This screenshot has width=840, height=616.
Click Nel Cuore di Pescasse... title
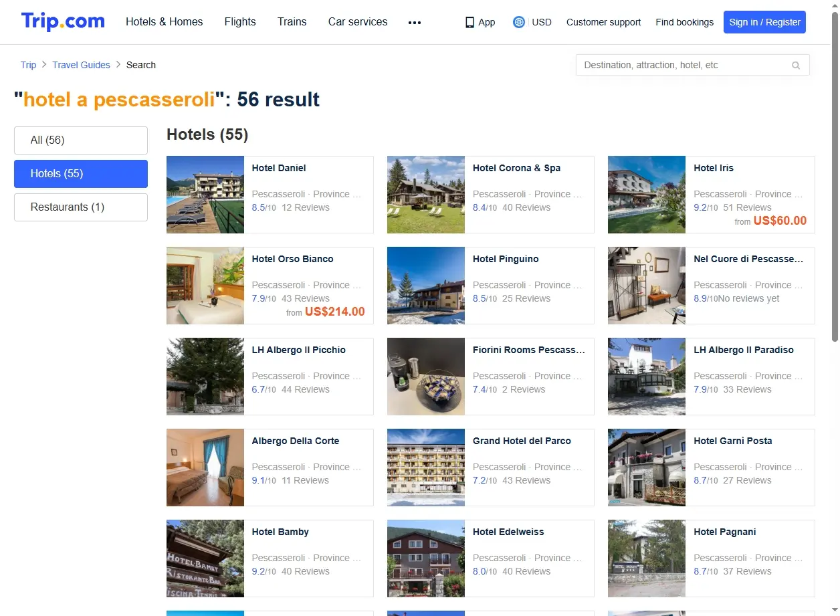tap(748, 259)
